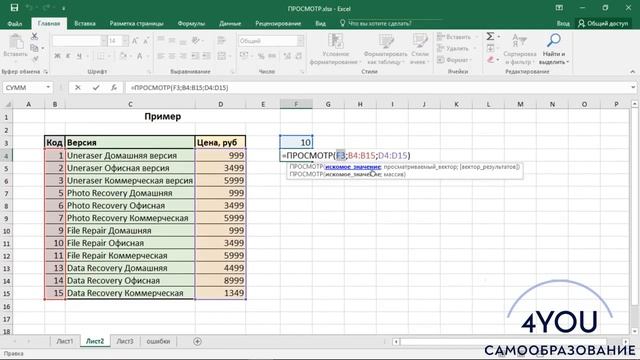Increase the cell indent
Screen dimensions: 640x360
pyautogui.click(x=207, y=56)
